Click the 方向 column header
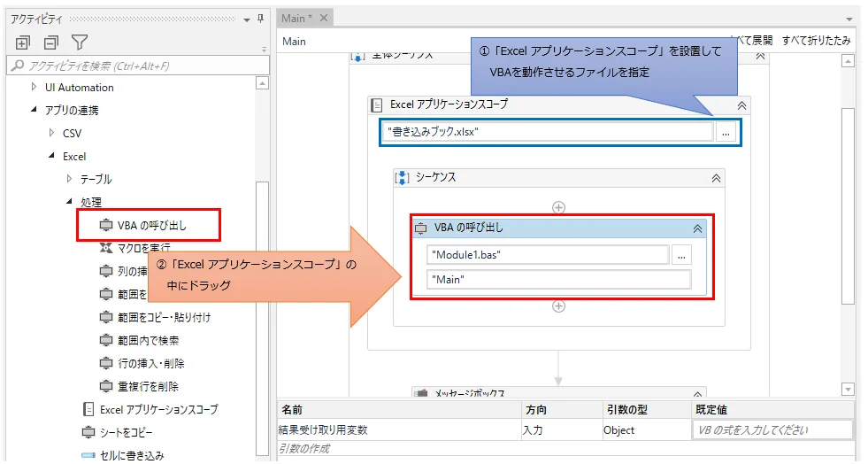 (x=536, y=409)
